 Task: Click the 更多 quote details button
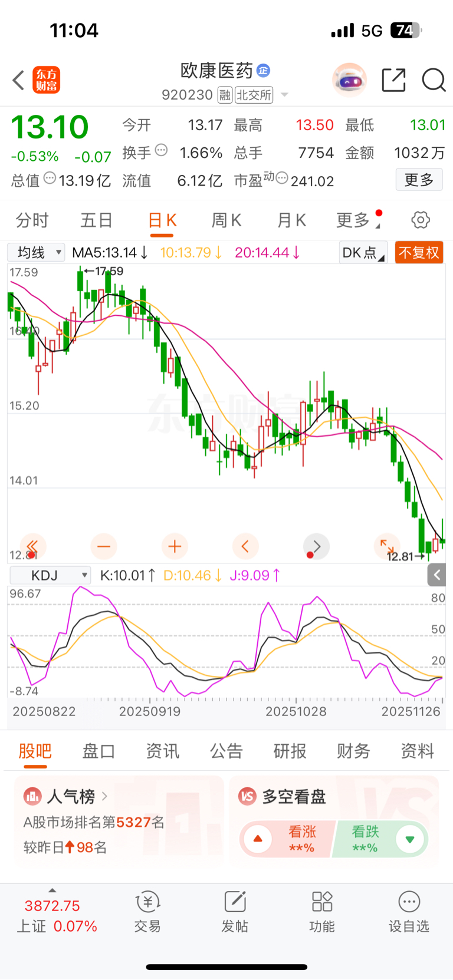click(419, 180)
